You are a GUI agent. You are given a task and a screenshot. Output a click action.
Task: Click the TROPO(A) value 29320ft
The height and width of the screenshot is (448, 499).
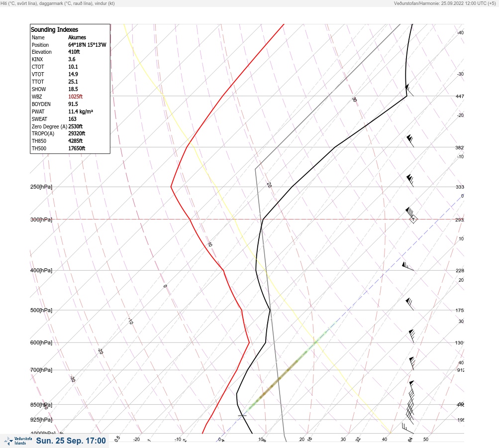tap(77, 133)
